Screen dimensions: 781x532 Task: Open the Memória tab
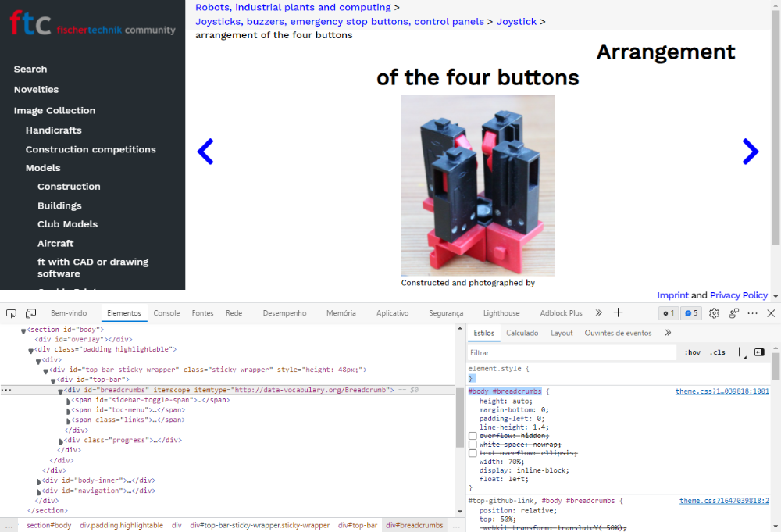point(341,313)
